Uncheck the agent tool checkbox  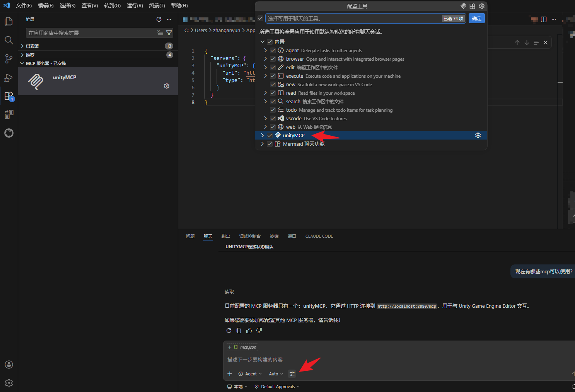(273, 50)
